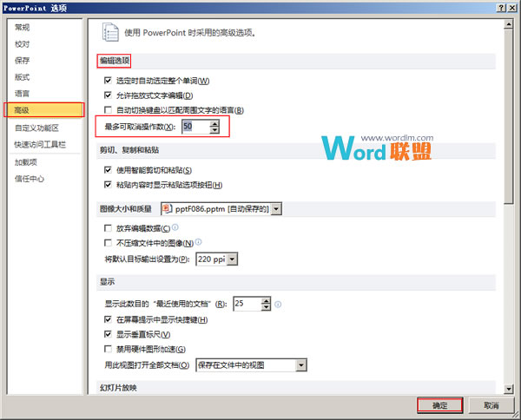This screenshot has height=420, width=521.
Task: Open the 快速访问工具栏 category
Action: [40, 144]
